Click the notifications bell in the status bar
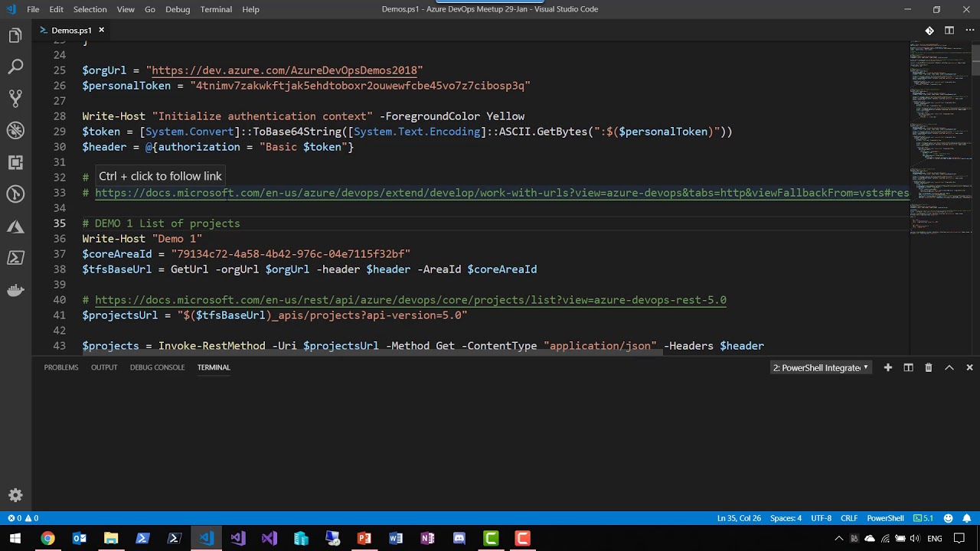The width and height of the screenshot is (980, 551). [x=968, y=518]
